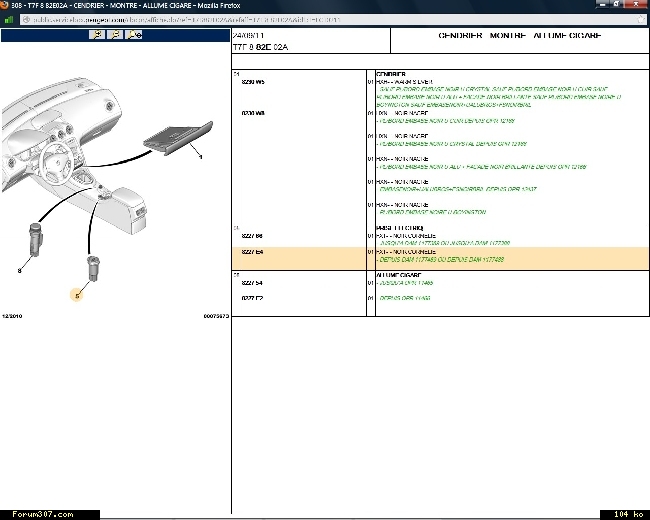
Task: Click the page title CENDRIER - MONTRE - ALLUME CIGARE
Action: point(519,36)
